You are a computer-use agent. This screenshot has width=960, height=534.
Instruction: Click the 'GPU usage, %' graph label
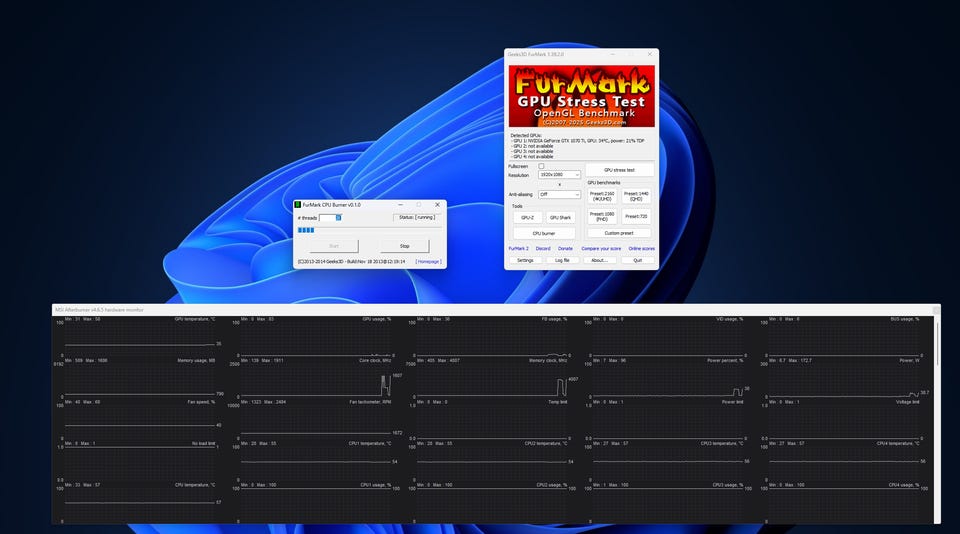point(377,319)
